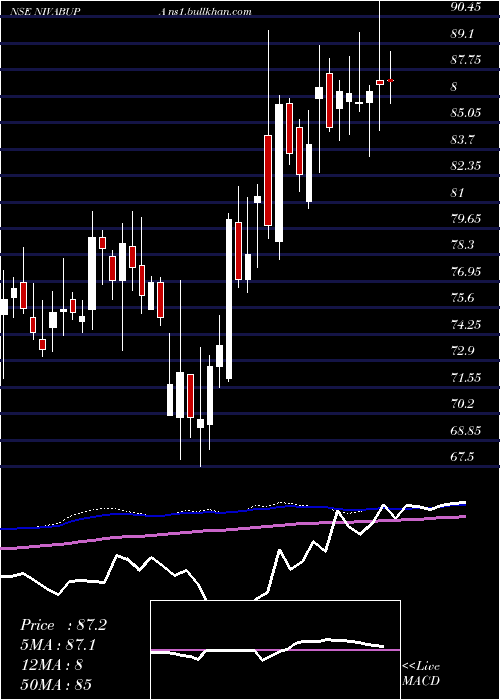Select the 68.85 price axis label

click(466, 431)
